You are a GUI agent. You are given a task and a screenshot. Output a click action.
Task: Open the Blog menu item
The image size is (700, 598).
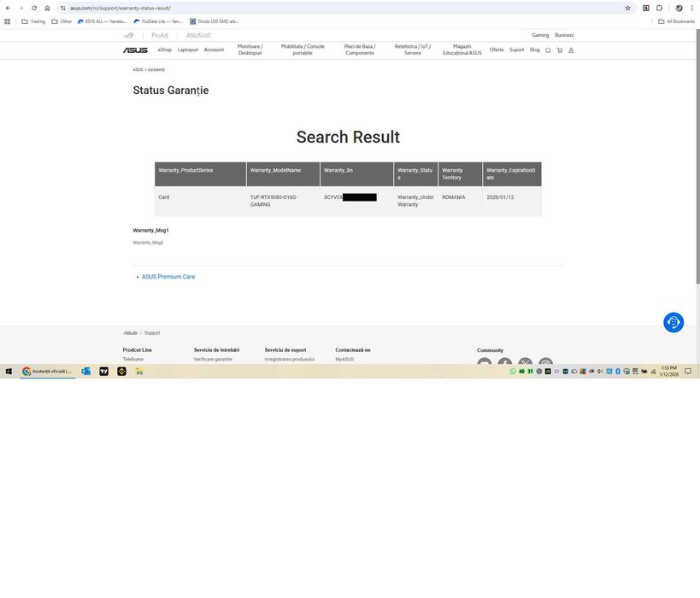click(535, 50)
